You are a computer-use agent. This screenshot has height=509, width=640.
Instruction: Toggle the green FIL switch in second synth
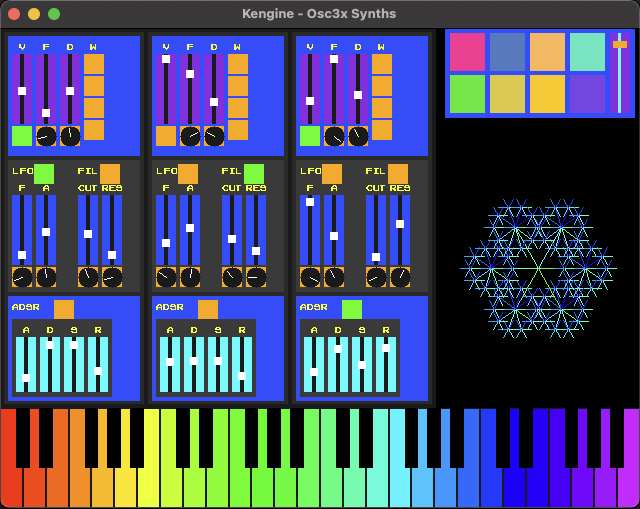pyautogui.click(x=254, y=174)
